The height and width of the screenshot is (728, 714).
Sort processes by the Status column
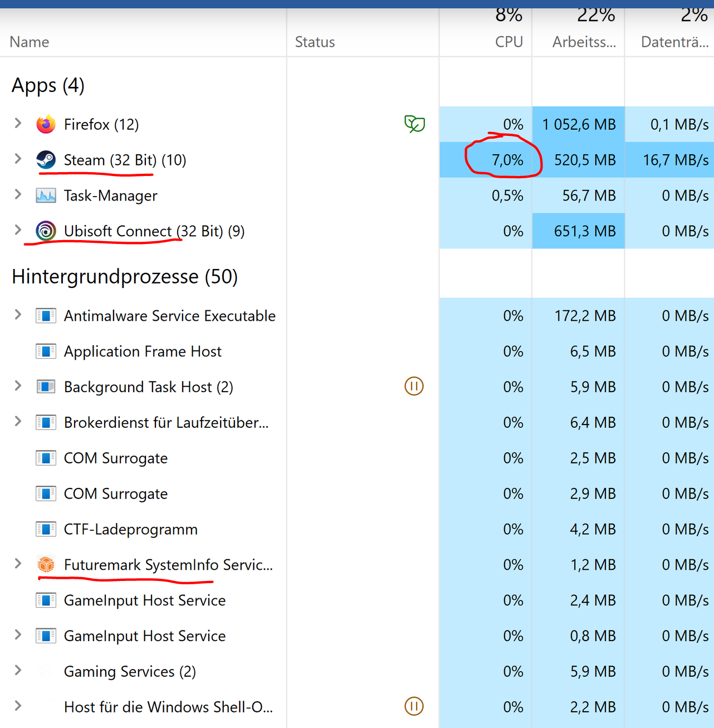315,42
